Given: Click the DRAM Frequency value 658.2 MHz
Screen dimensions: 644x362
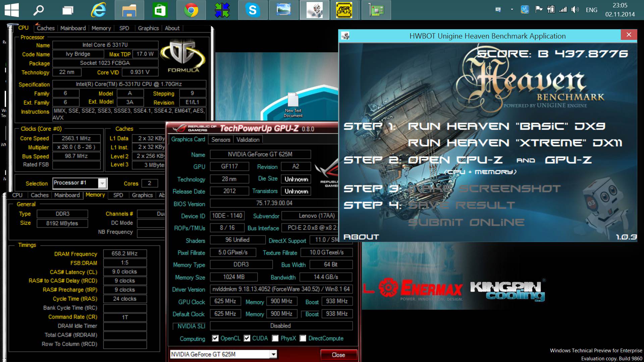Looking at the screenshot, I should pos(125,254).
